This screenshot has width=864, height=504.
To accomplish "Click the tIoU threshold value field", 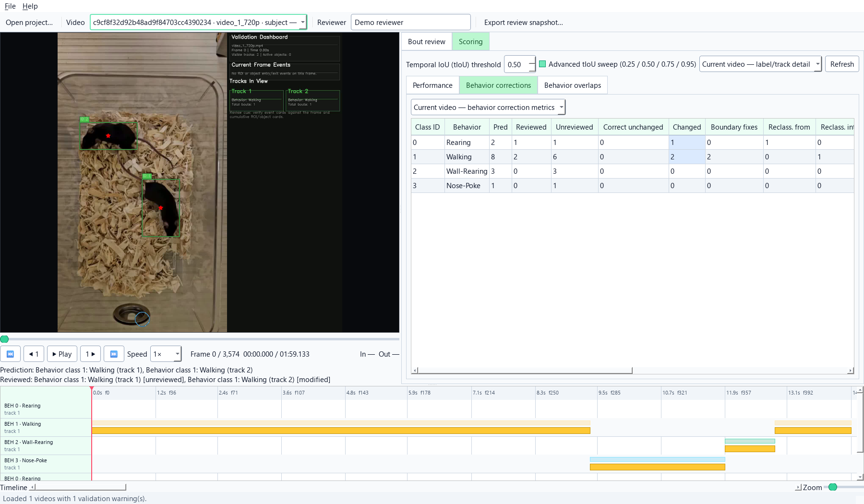I will (516, 64).
